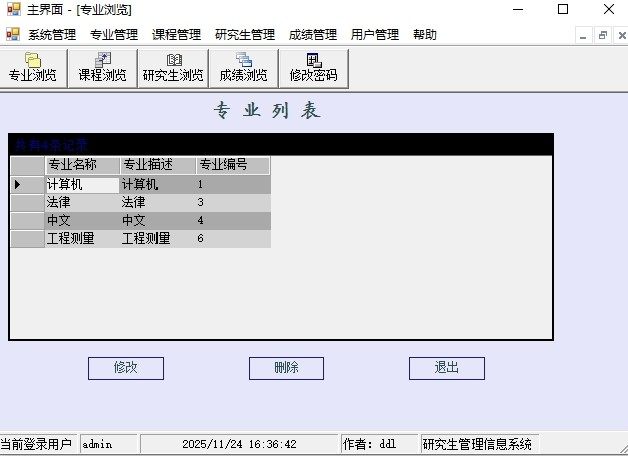Sort by the 专业编号 column header
Image resolution: width=628 pixels, height=456 pixels.
(x=233, y=165)
